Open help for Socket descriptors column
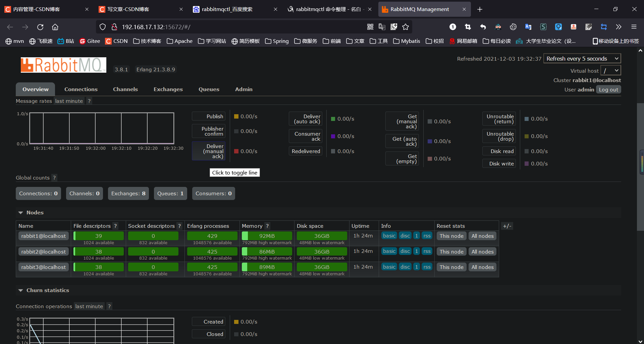The width and height of the screenshot is (644, 344). [x=179, y=226]
